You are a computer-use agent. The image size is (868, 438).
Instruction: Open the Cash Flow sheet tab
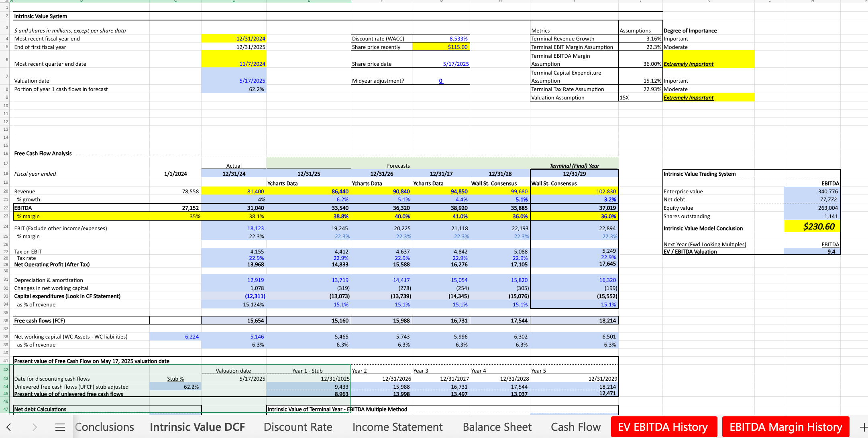pyautogui.click(x=576, y=427)
